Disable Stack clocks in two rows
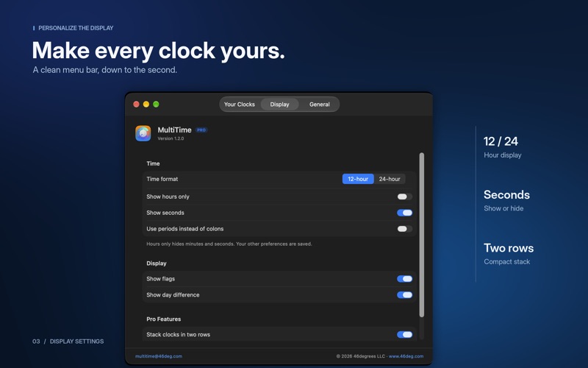 coord(405,335)
